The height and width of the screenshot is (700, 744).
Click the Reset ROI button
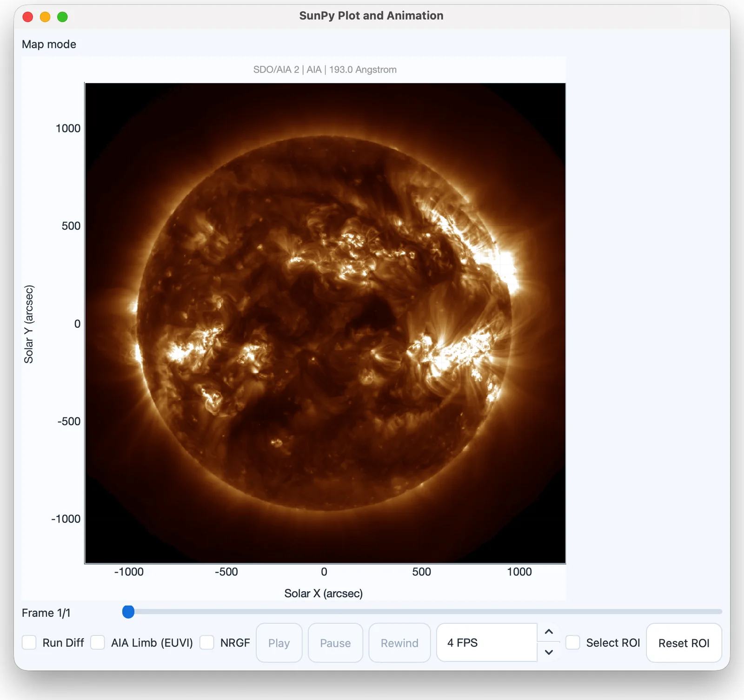(x=684, y=643)
